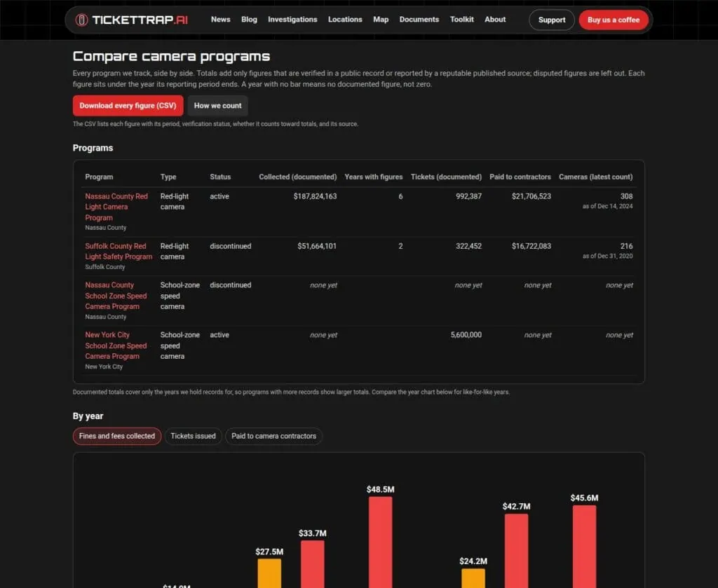The height and width of the screenshot is (588, 718).
Task: Click the $16,722,083 contractor payment value
Action: click(x=531, y=246)
